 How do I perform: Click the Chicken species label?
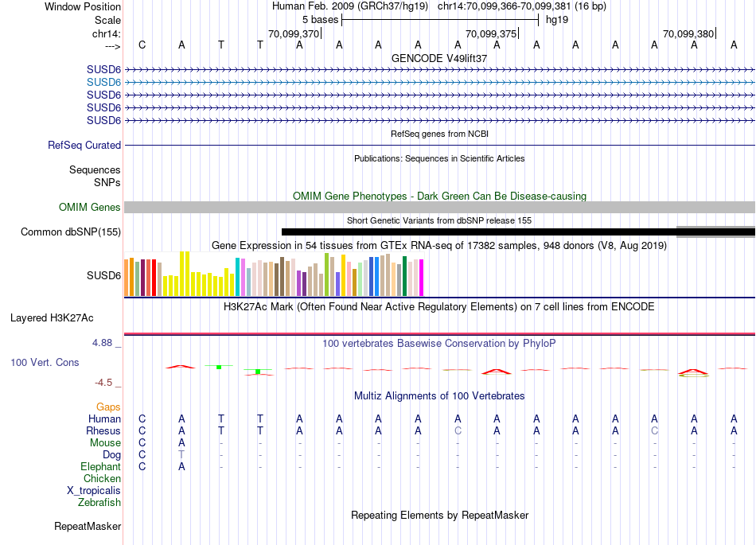102,478
